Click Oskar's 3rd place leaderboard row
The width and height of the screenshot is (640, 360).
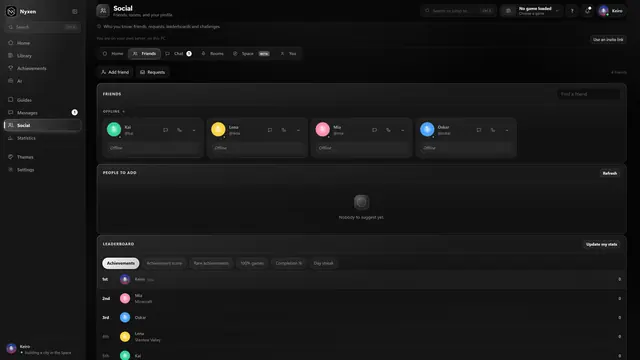click(x=362, y=317)
